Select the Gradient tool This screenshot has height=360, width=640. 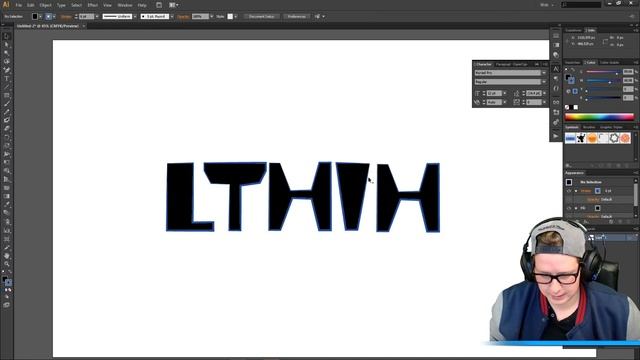[7, 197]
